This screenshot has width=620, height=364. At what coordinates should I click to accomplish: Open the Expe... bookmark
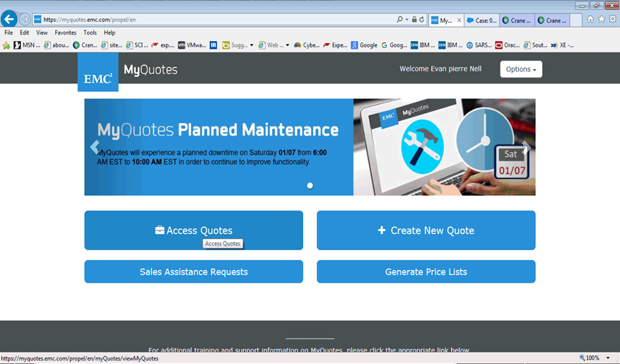(335, 45)
